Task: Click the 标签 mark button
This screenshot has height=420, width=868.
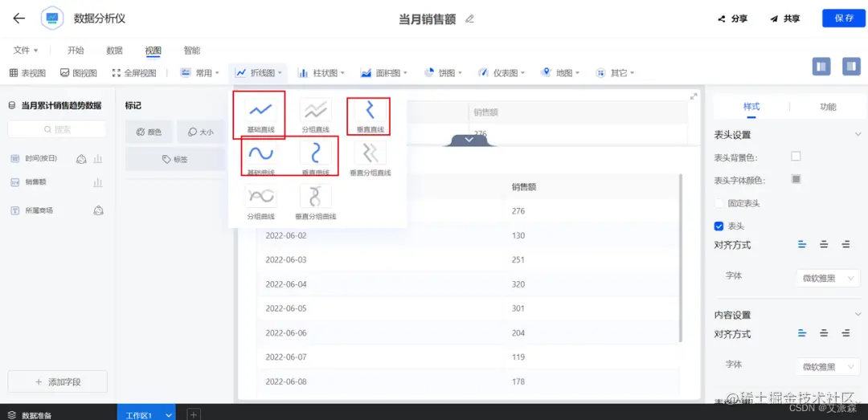Action: click(175, 159)
